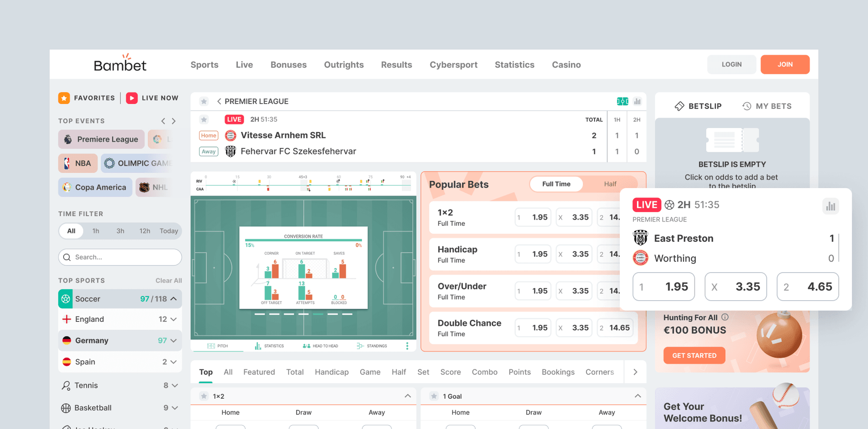
Task: Open Statistics tab below the pitch
Action: click(x=269, y=346)
